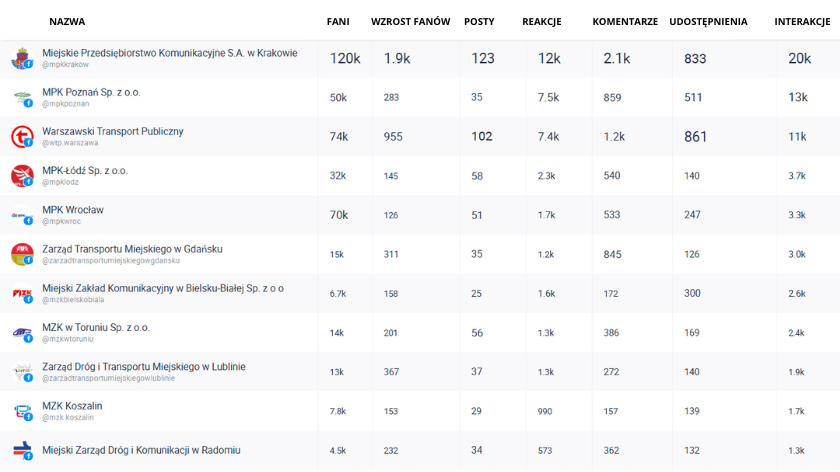Click ZDiTM Lublin profile logo icon
This screenshot has height=472, width=840.
point(22,371)
